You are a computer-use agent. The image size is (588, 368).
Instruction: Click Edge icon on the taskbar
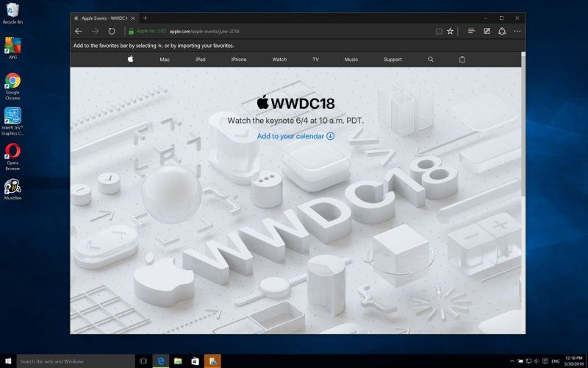(161, 361)
